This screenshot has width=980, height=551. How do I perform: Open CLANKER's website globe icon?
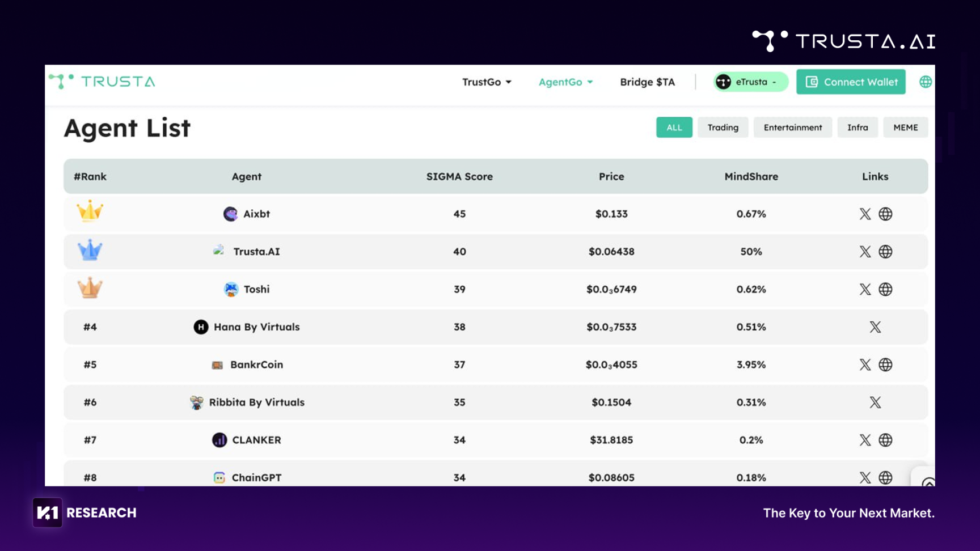(x=885, y=440)
